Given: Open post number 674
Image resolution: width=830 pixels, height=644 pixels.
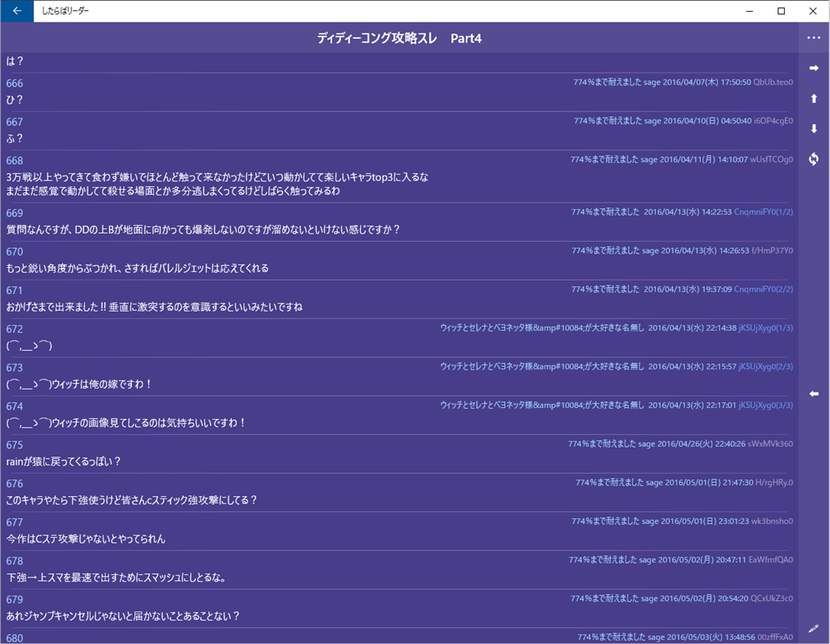Looking at the screenshot, I should point(14,406).
